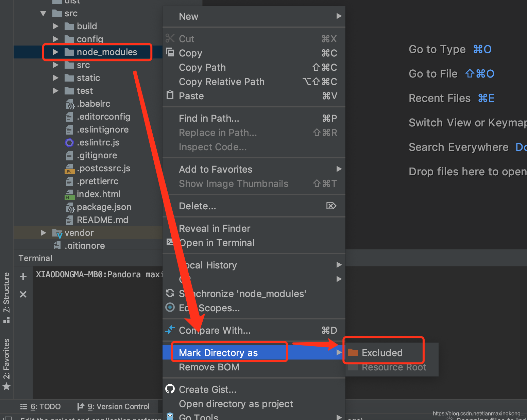Click the GitHub icon next to Create Gist
Viewport: 527px width, 420px height.
click(x=170, y=389)
